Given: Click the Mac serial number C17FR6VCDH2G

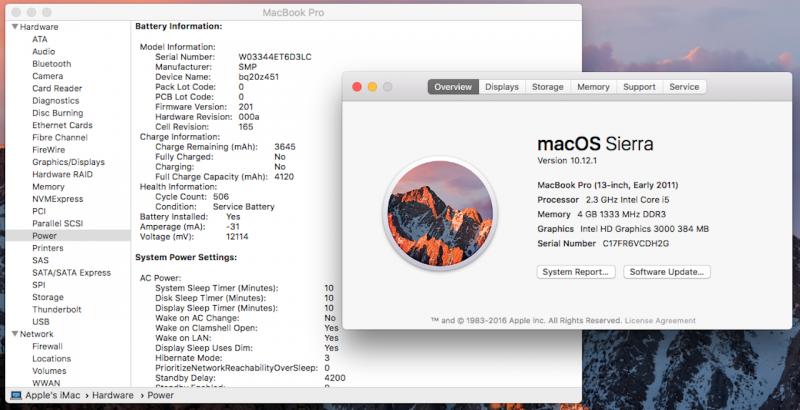Looking at the screenshot, I should click(x=636, y=243).
